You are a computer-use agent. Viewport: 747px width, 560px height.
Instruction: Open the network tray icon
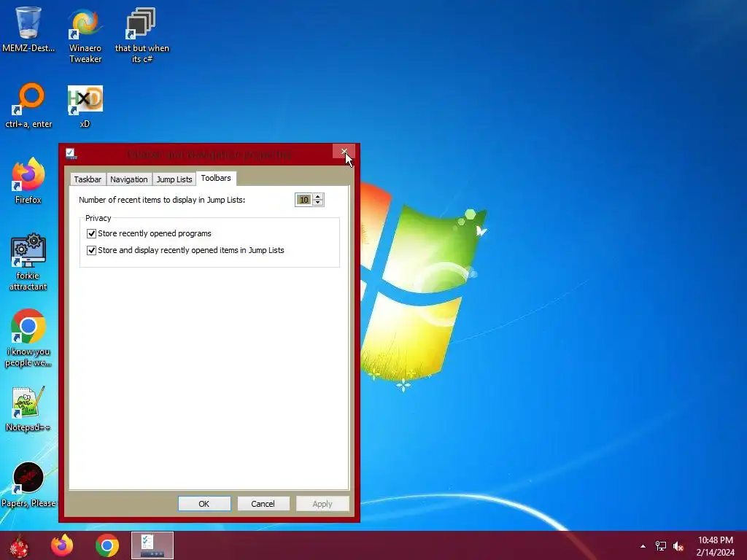pyautogui.click(x=661, y=546)
